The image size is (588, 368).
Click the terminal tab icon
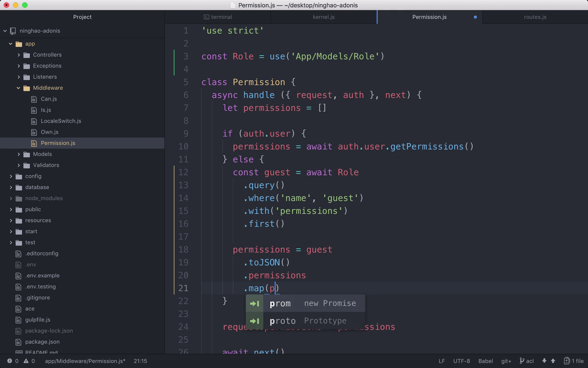pyautogui.click(x=207, y=17)
